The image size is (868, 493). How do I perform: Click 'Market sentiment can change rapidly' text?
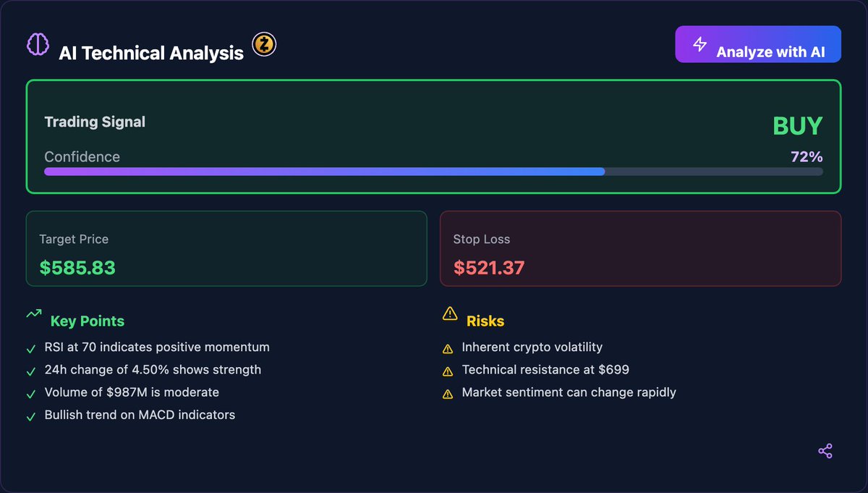pos(569,392)
